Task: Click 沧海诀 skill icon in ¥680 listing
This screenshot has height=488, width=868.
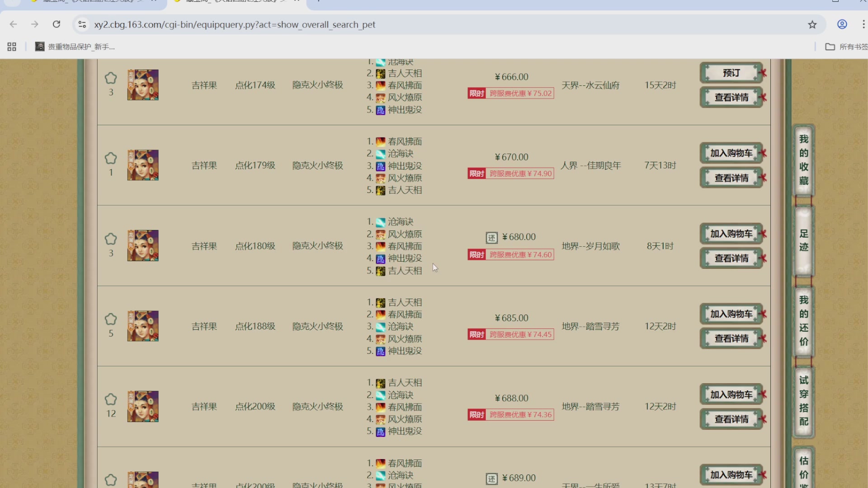Action: click(x=381, y=222)
